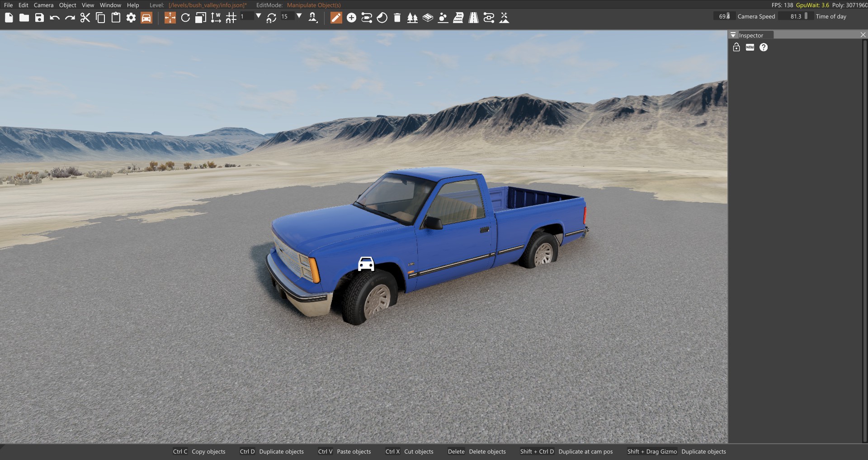The width and height of the screenshot is (868, 460).
Task: Select the Rotate gizmo tool
Action: coord(185,18)
